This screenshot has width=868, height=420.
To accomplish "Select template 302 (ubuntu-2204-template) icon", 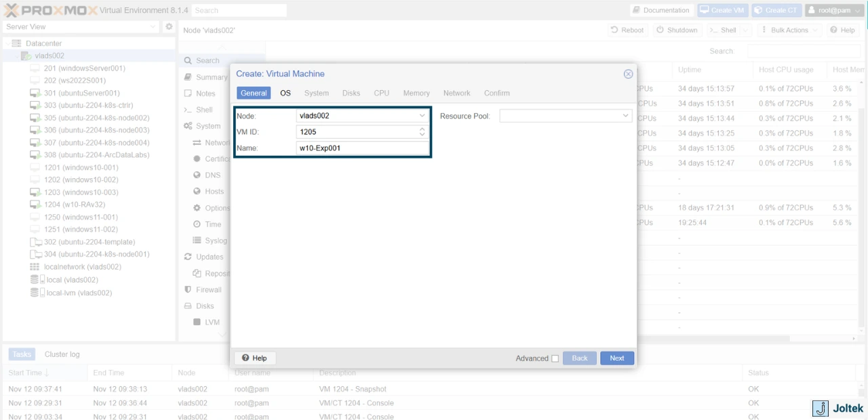I will (x=35, y=242).
